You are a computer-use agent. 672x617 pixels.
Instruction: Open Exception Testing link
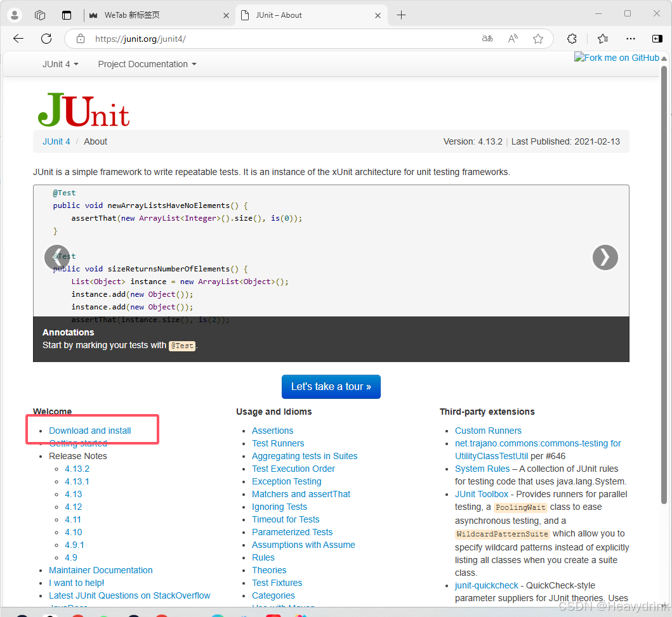[x=287, y=482]
